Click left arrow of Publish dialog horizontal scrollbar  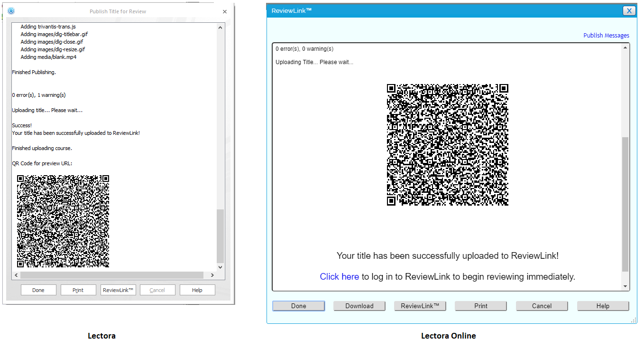pos(16,275)
